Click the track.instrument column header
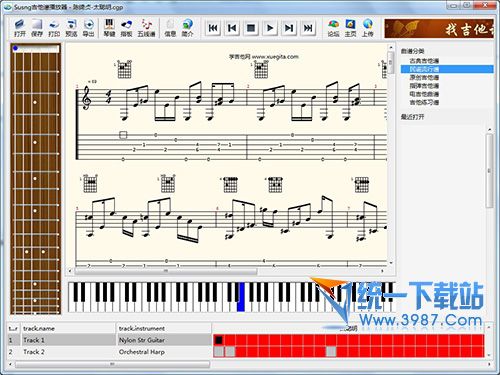The height and width of the screenshot is (375, 500). tap(163, 328)
